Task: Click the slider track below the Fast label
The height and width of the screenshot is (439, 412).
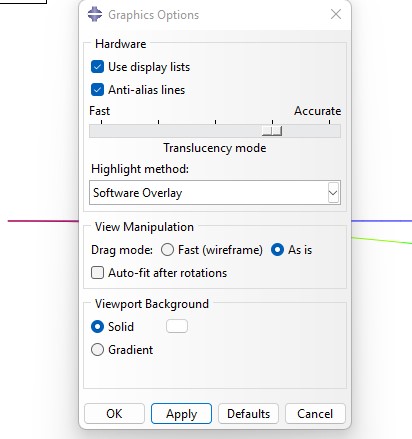Action: pyautogui.click(x=101, y=131)
